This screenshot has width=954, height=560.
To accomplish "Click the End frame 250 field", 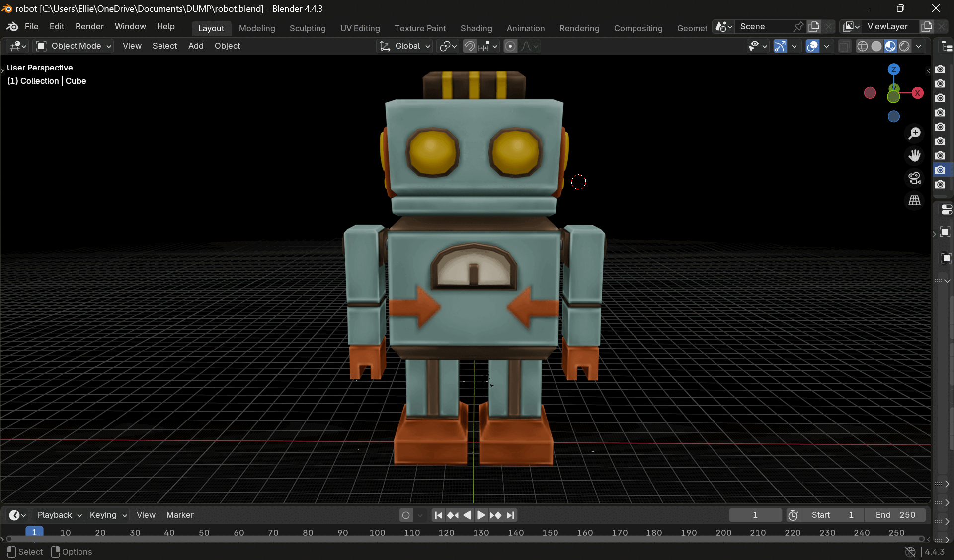I will 895,515.
